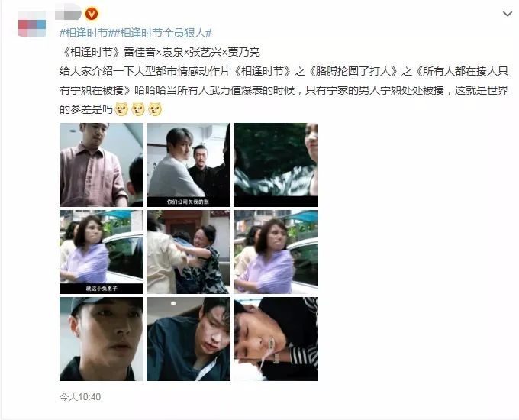519x420 pixels.
Task: Click the orange verified V badge
Action: tap(92, 14)
